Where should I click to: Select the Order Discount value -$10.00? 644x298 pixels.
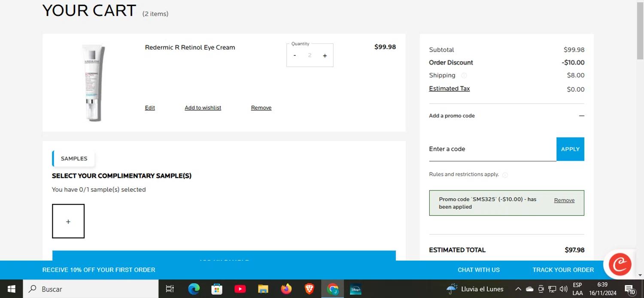coord(573,62)
